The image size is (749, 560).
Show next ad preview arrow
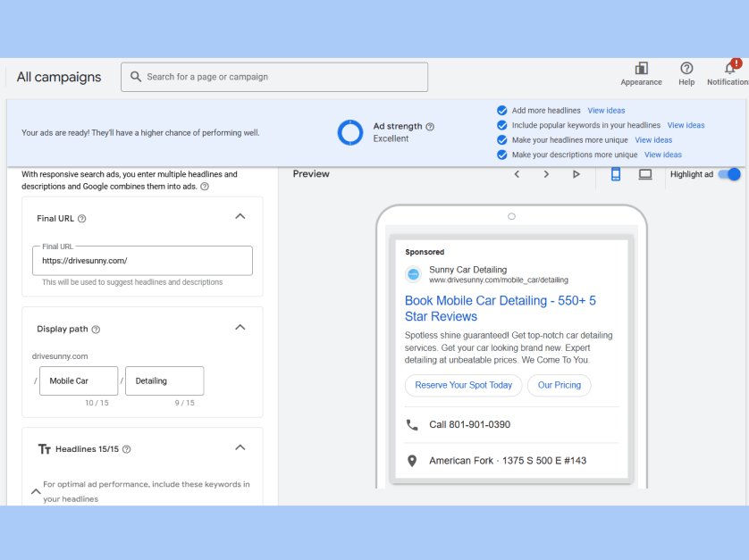pyautogui.click(x=546, y=174)
